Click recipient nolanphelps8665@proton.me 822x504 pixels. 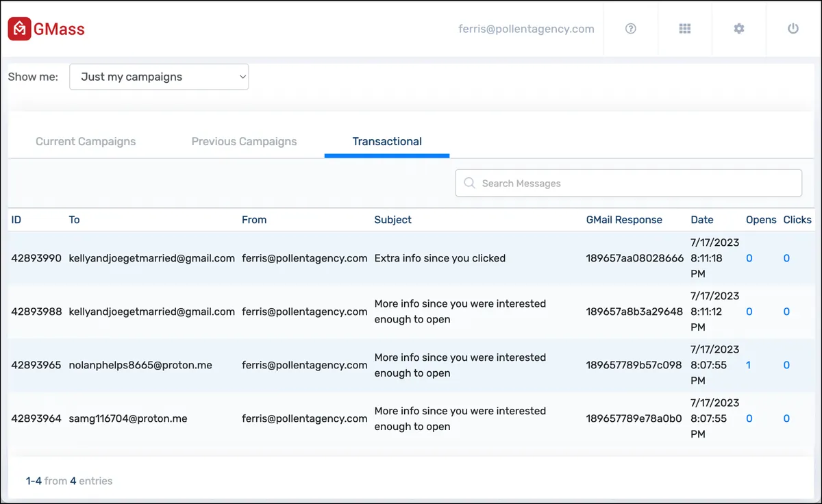[x=140, y=365]
